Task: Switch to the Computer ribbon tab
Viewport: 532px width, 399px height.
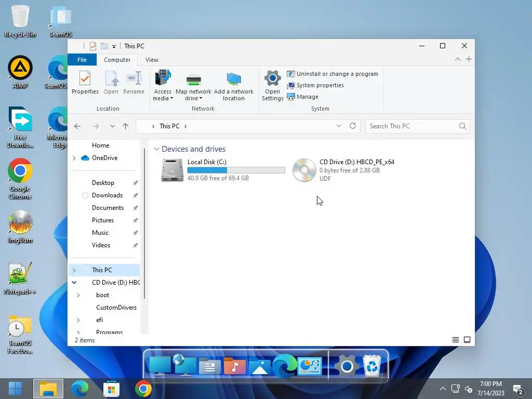Action: tap(117, 60)
